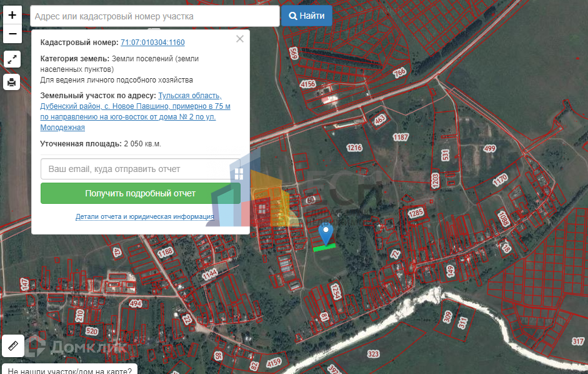Activate the ruler measurement tool
The width and height of the screenshot is (588, 374).
[12, 345]
